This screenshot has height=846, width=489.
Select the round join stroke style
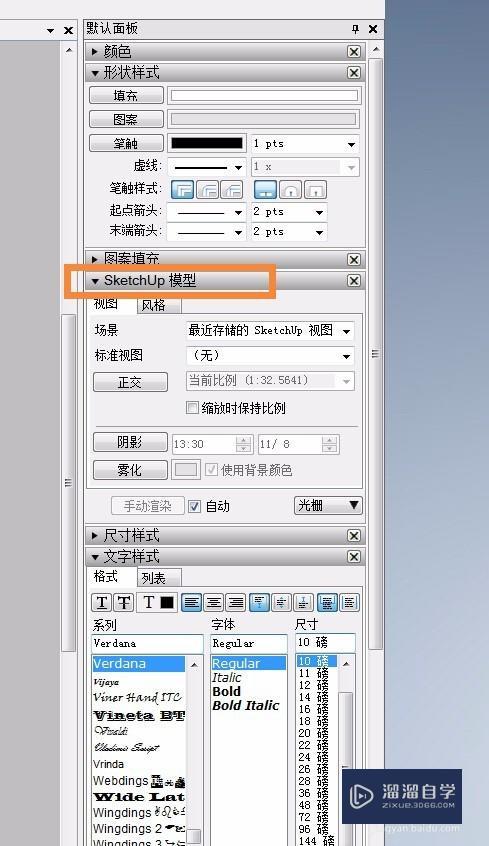coord(207,189)
